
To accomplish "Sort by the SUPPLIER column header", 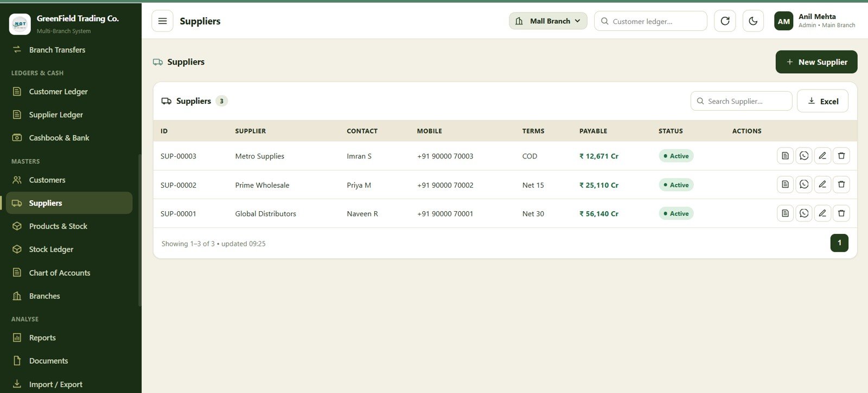I will tap(251, 131).
